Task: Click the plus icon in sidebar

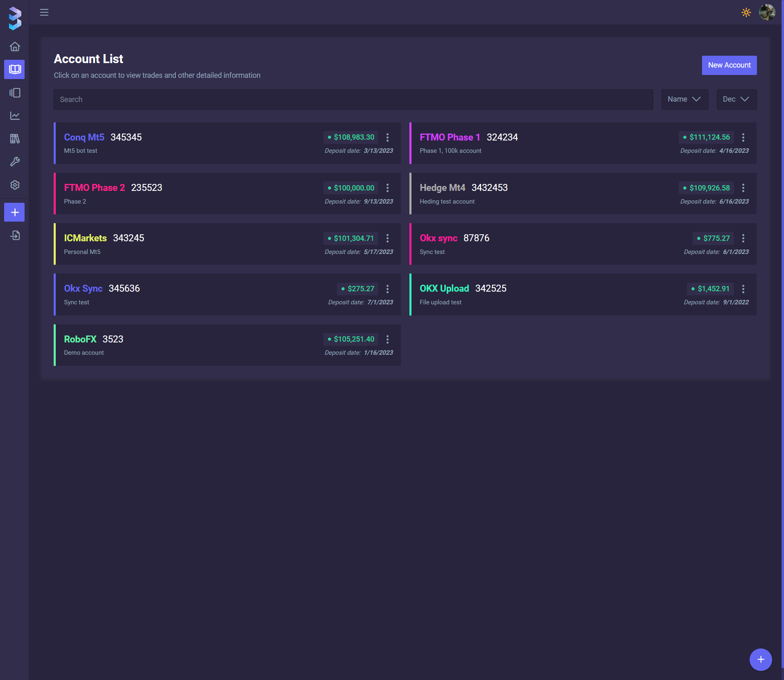Action: click(x=15, y=212)
